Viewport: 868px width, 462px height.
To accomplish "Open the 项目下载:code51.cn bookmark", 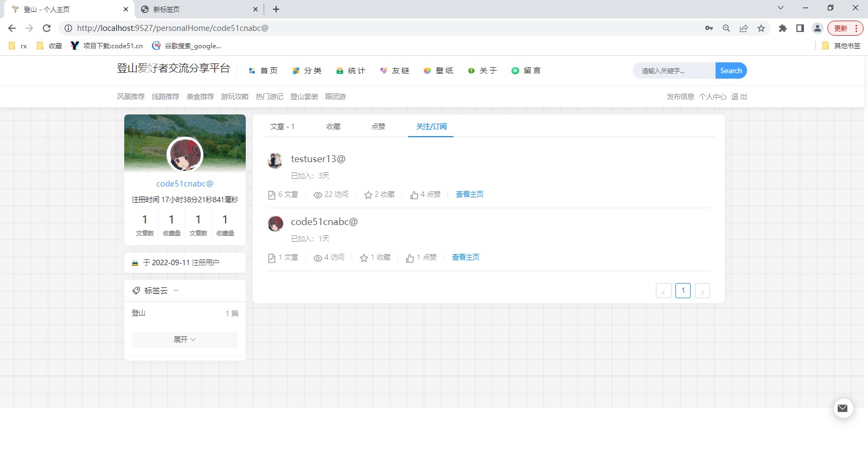I will tap(107, 46).
